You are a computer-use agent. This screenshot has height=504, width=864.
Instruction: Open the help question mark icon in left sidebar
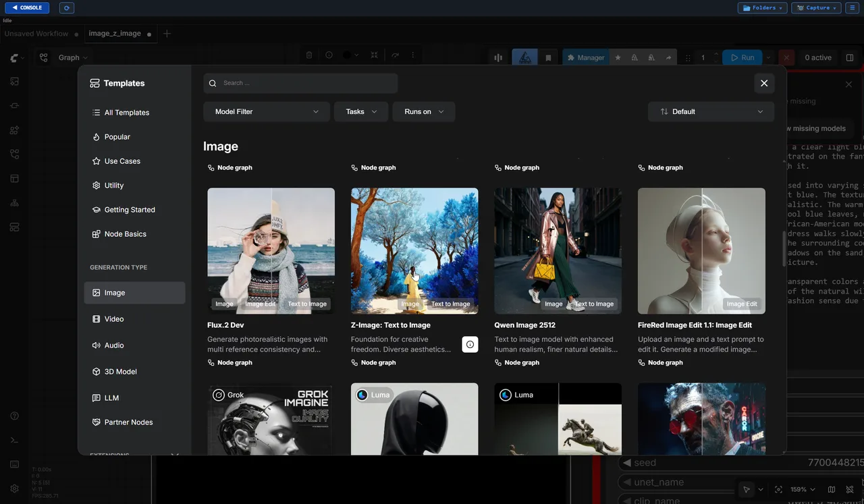click(14, 416)
